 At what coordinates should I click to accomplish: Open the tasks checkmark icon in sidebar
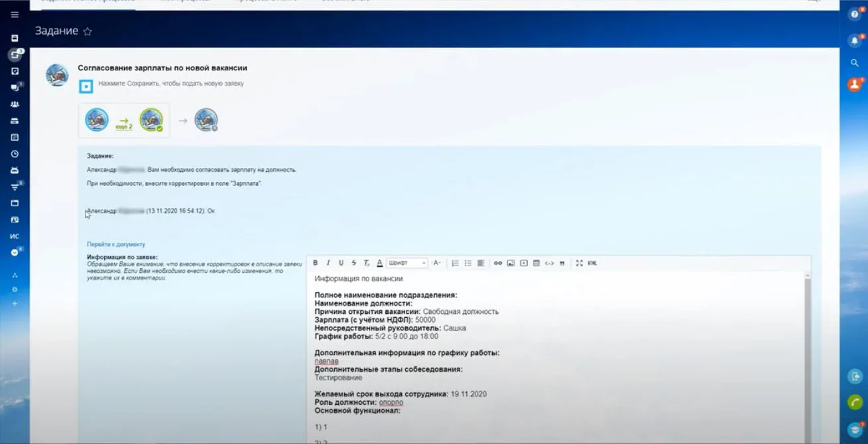(x=15, y=71)
